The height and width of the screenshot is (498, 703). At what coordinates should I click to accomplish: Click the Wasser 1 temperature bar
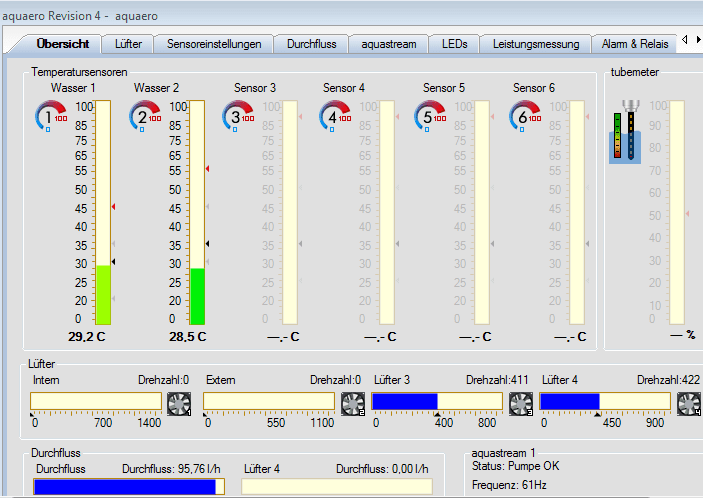103,212
